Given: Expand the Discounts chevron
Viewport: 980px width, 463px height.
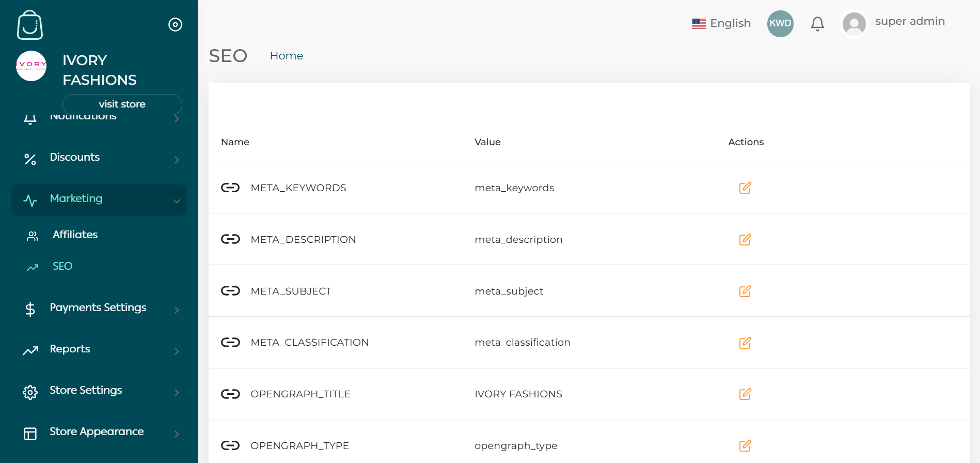Looking at the screenshot, I should [x=177, y=160].
